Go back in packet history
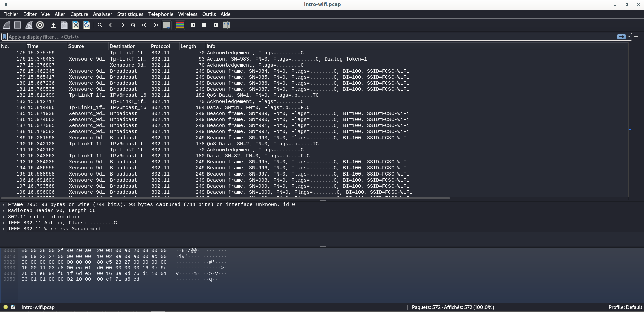Screen dimensions: 644x312 tap(111, 25)
